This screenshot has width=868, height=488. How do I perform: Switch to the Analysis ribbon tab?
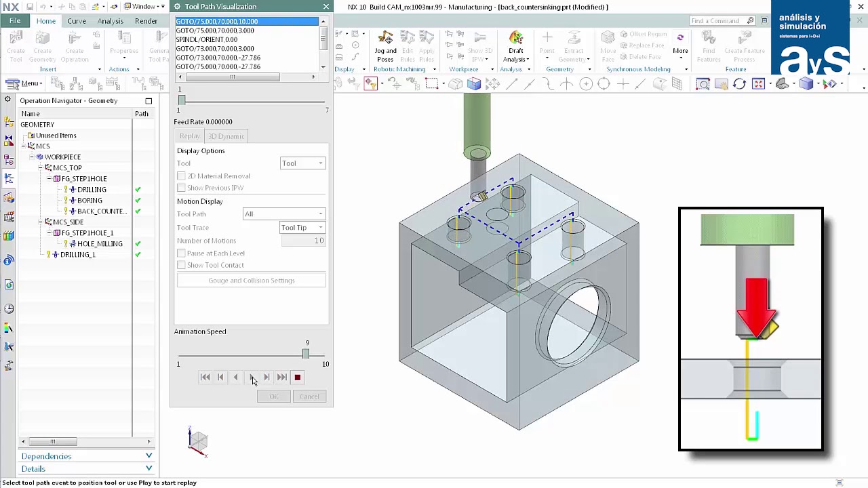(110, 21)
